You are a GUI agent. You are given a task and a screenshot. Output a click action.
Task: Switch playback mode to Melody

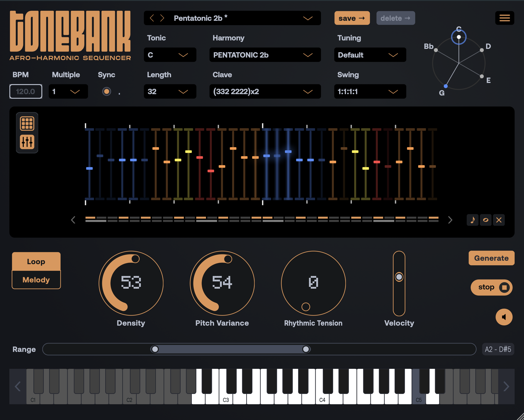point(36,280)
